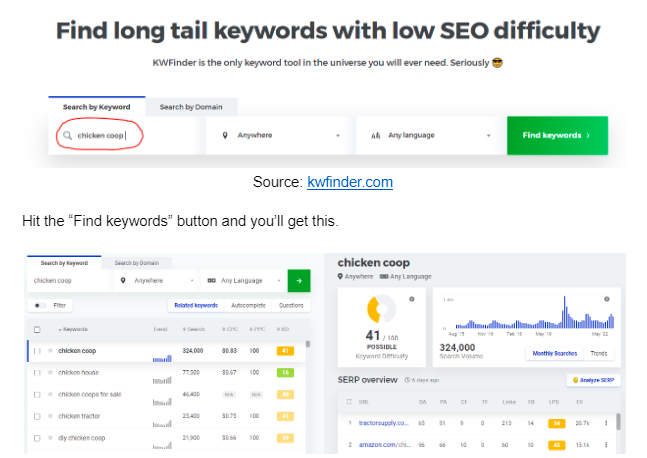The height and width of the screenshot is (458, 647).
Task: Tick the chicken coop row checkbox
Action: click(x=37, y=351)
